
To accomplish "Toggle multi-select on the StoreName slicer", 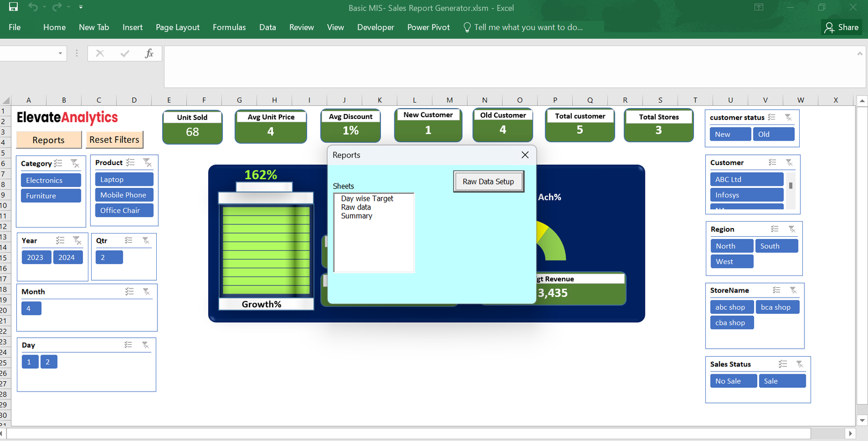I will 776,290.
